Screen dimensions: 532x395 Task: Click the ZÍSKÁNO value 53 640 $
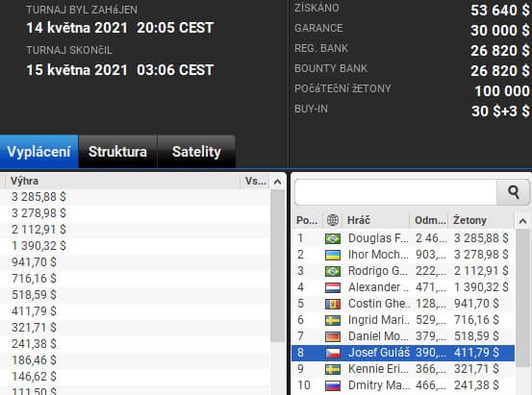(499, 11)
